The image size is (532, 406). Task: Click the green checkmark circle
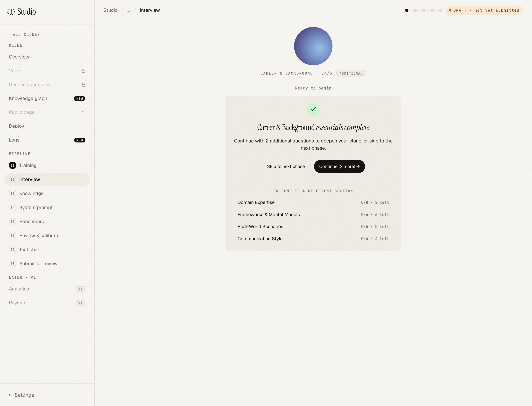(313, 109)
